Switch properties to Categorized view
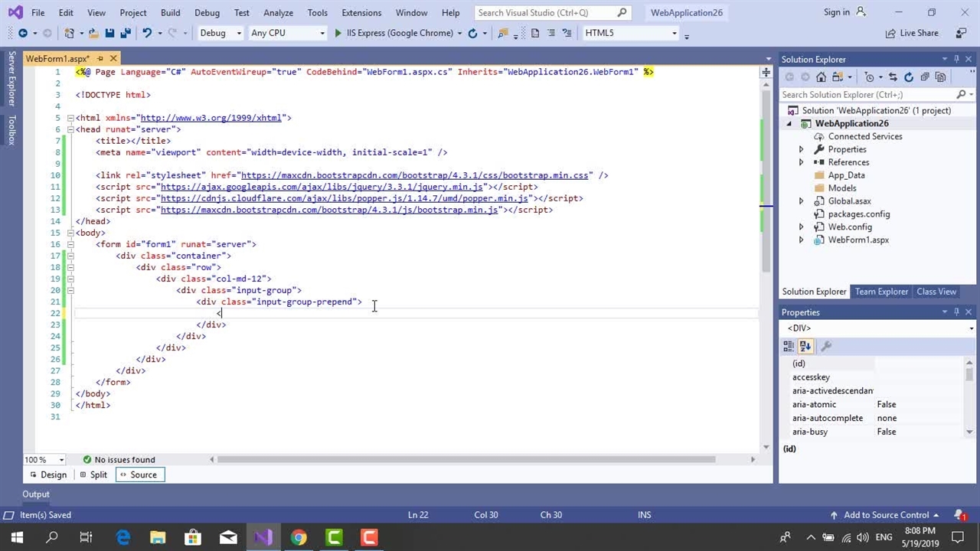 point(789,347)
